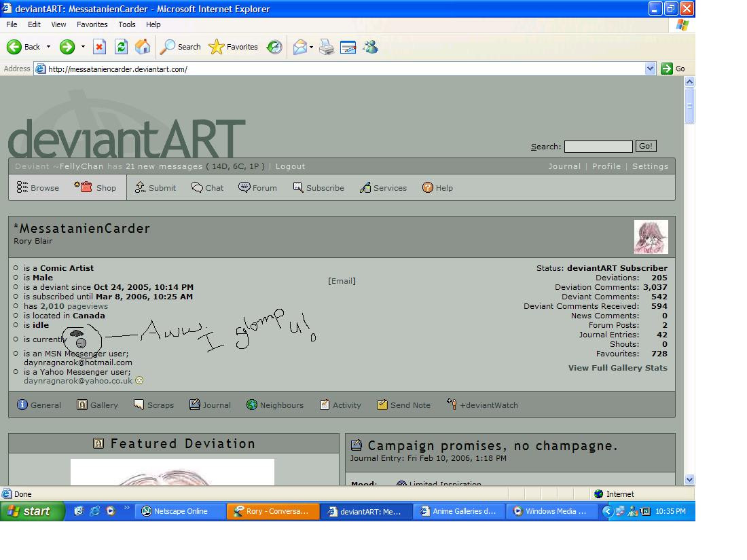
Task: Open the Favorites star panel
Action: (x=233, y=47)
